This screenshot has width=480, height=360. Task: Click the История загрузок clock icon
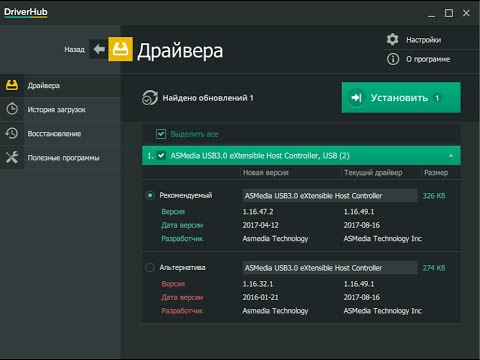pyautogui.click(x=12, y=109)
